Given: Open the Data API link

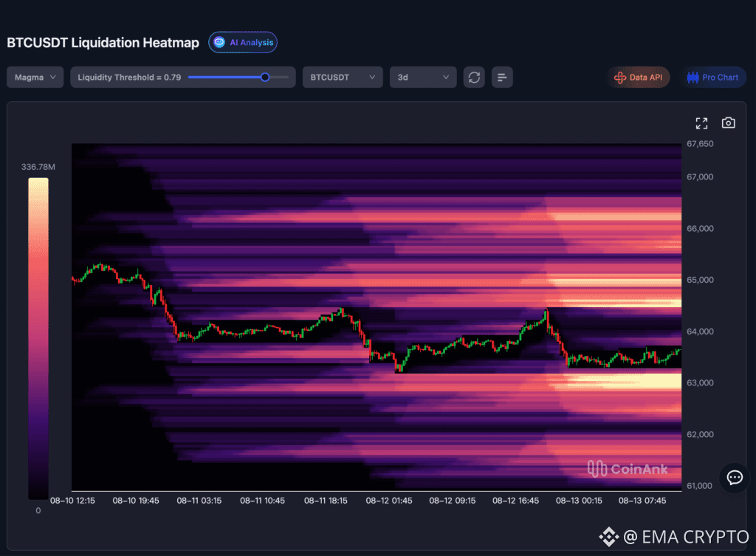Looking at the screenshot, I should pos(638,77).
